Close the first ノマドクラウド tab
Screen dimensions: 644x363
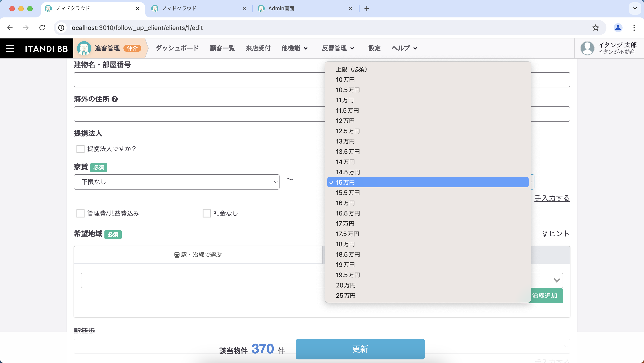[138, 8]
